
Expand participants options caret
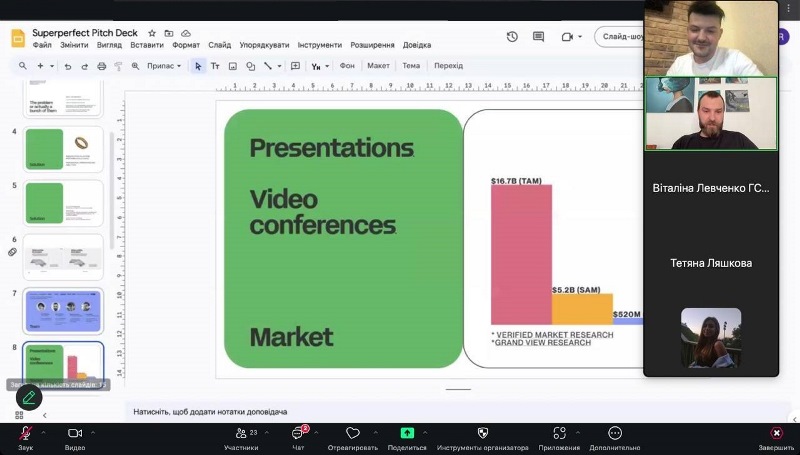(266, 433)
